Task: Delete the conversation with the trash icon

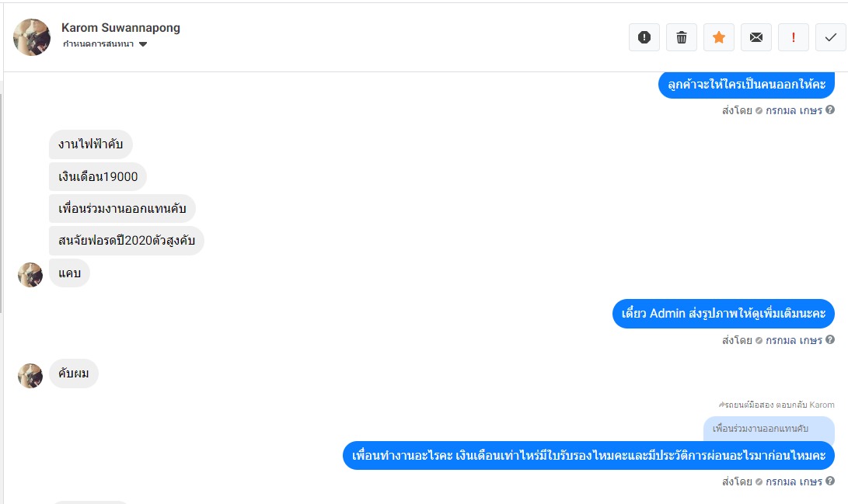Action: [682, 37]
